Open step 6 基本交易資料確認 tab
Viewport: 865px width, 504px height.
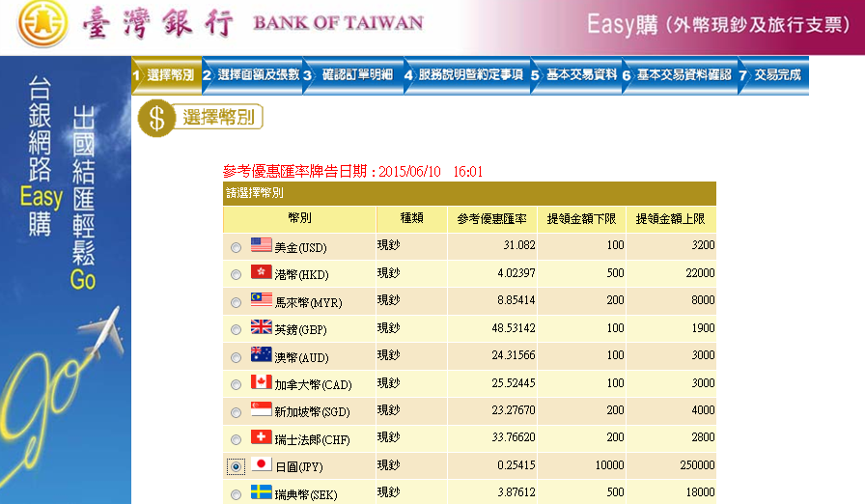(681, 75)
